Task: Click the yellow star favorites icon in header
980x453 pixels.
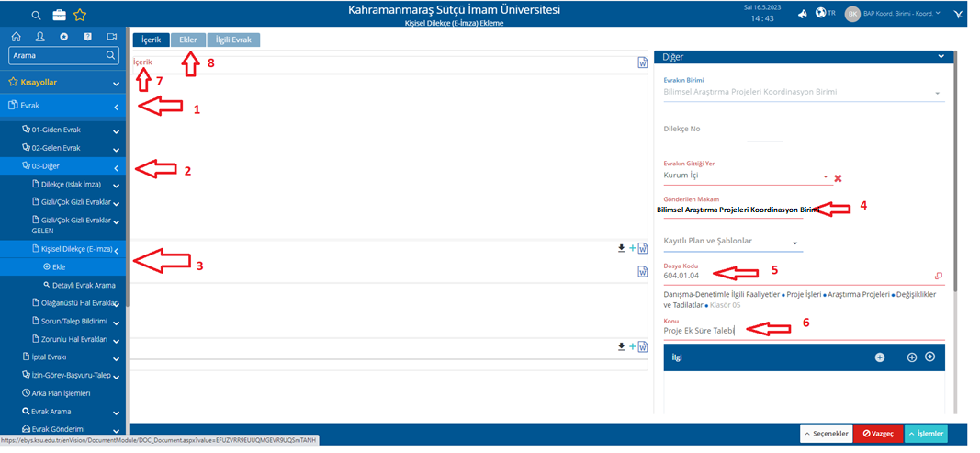Action: [x=80, y=15]
